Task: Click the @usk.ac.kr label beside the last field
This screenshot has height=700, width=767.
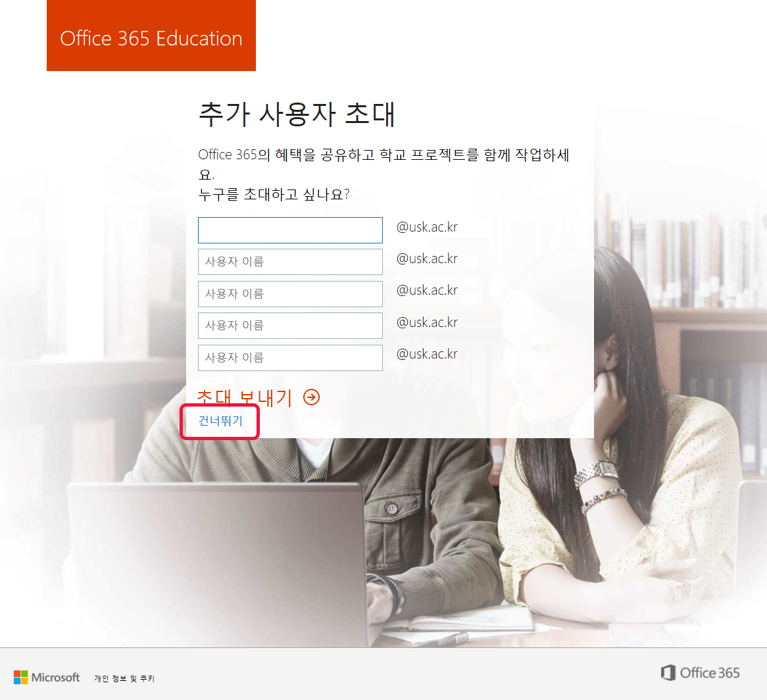Action: pyautogui.click(x=427, y=354)
